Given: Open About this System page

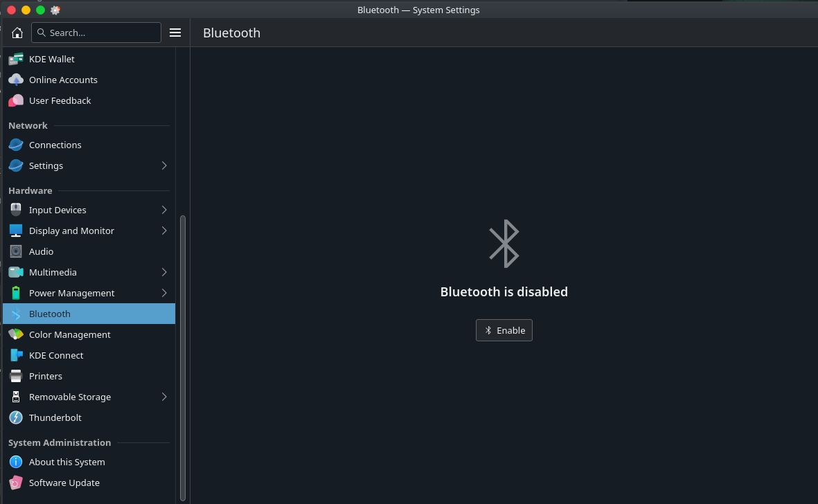Looking at the screenshot, I should 89,462.
